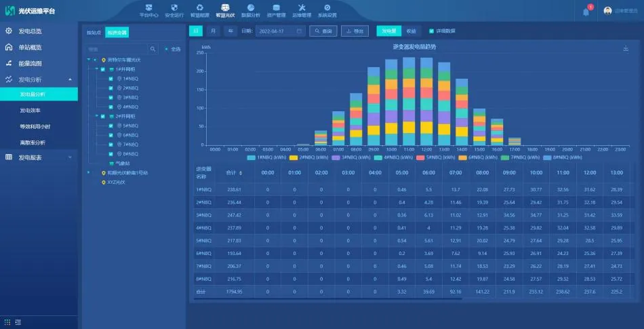Collapse the 发电分析 sidebar menu
Image resolution: width=644 pixels, height=329 pixels.
(x=70, y=79)
